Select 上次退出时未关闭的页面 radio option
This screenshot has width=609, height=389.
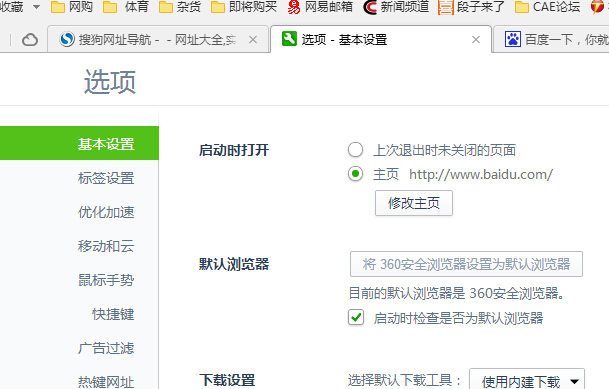pos(355,150)
